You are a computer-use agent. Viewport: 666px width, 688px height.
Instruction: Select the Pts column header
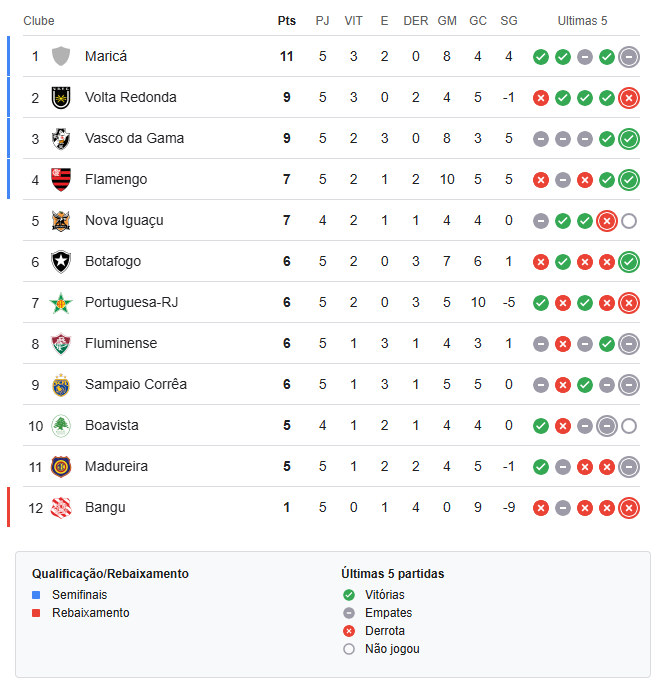click(286, 21)
